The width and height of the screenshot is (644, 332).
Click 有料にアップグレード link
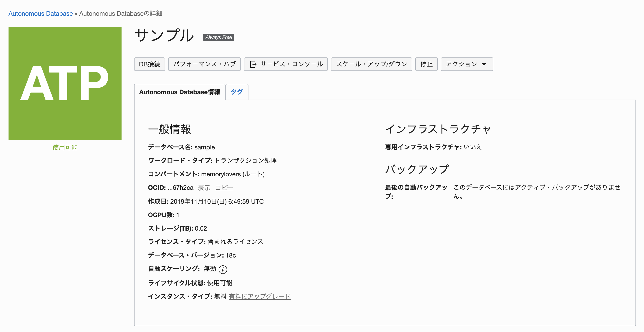pyautogui.click(x=259, y=297)
